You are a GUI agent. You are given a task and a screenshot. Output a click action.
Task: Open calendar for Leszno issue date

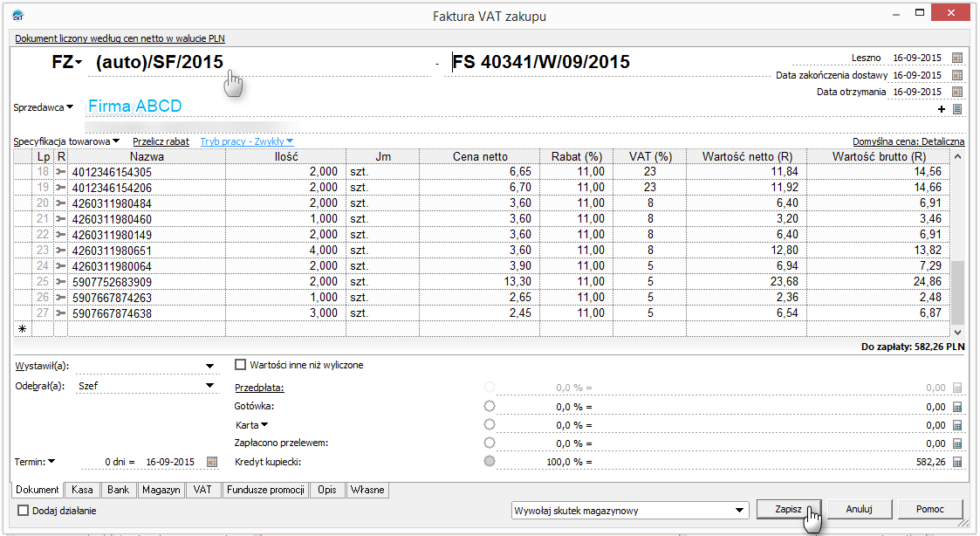(x=957, y=58)
